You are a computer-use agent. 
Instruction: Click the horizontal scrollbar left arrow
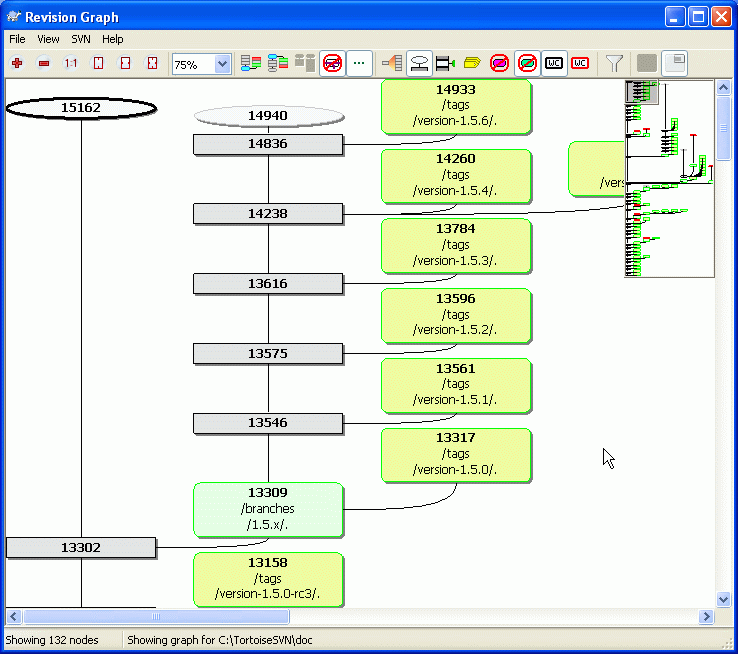[13, 616]
